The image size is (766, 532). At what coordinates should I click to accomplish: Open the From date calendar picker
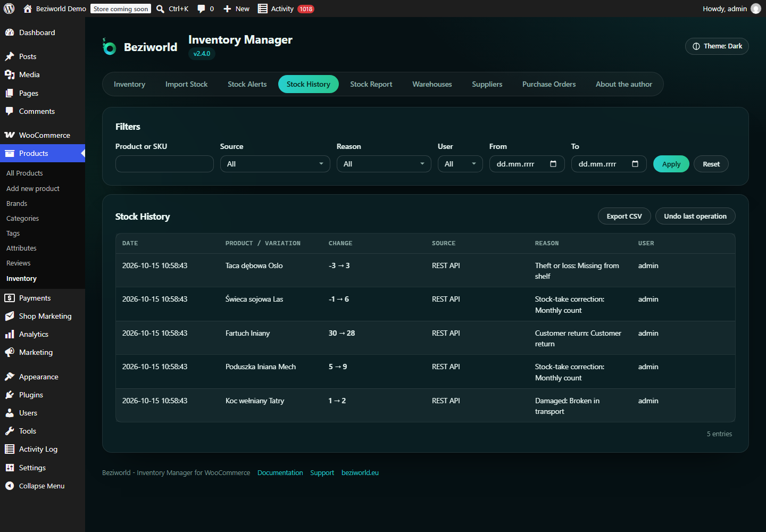tap(553, 164)
